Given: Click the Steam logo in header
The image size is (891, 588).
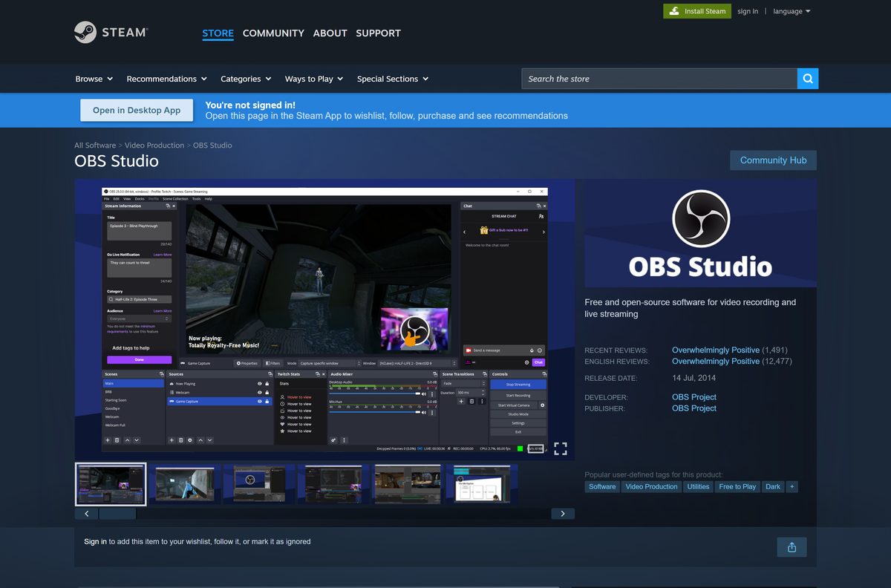Looking at the screenshot, I should pyautogui.click(x=111, y=33).
